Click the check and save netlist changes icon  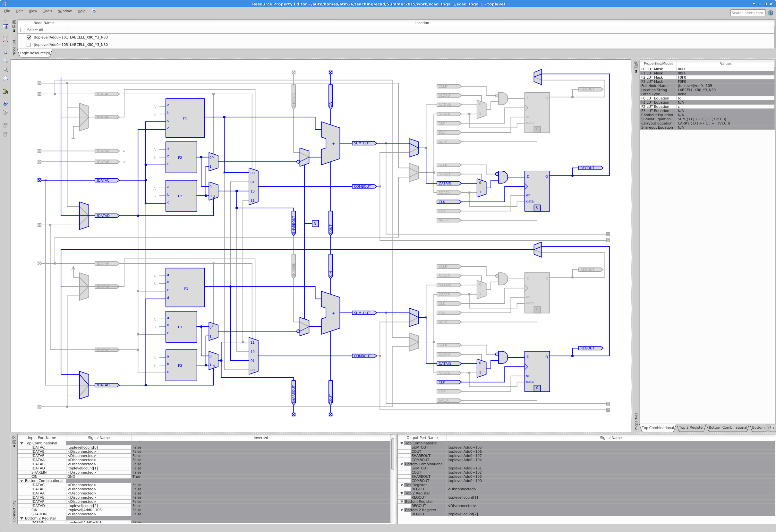pyautogui.click(x=5, y=104)
